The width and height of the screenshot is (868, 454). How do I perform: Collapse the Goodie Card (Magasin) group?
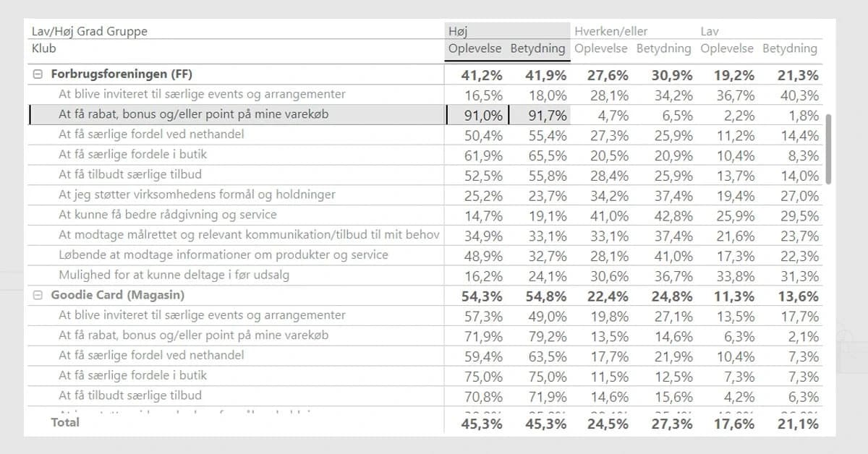[x=38, y=296]
